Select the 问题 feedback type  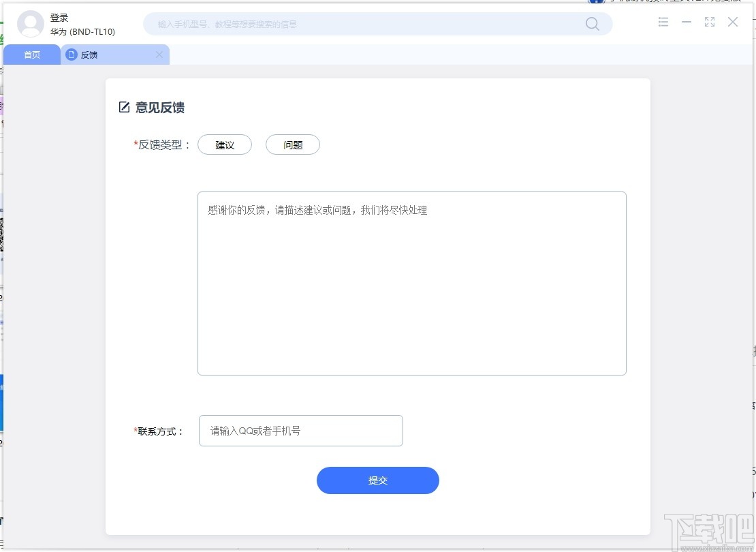pyautogui.click(x=293, y=144)
